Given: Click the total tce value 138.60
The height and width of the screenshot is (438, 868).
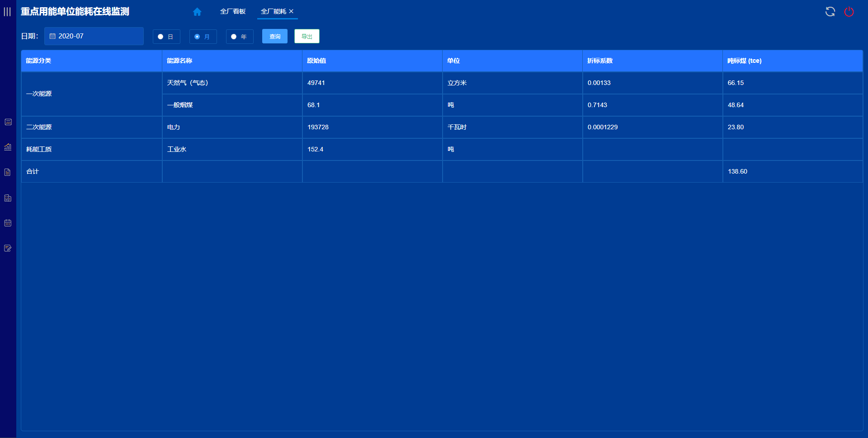Looking at the screenshot, I should [737, 171].
